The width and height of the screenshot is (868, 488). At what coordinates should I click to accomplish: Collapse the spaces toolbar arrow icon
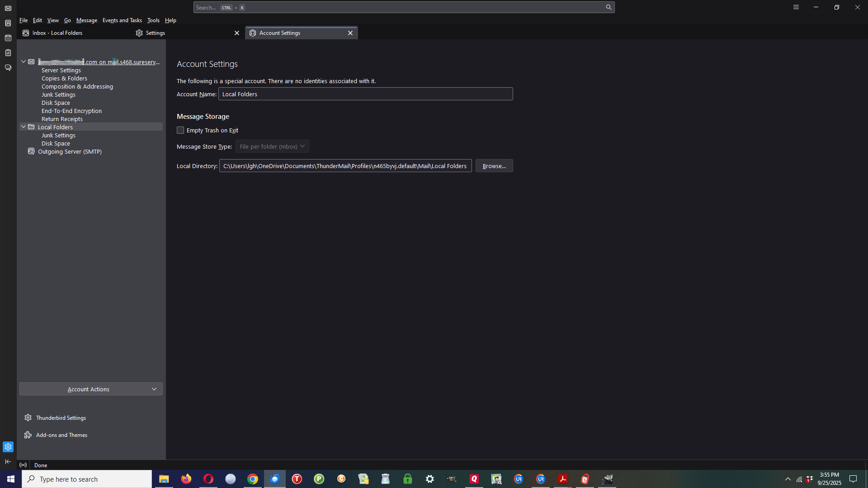pos(8,461)
